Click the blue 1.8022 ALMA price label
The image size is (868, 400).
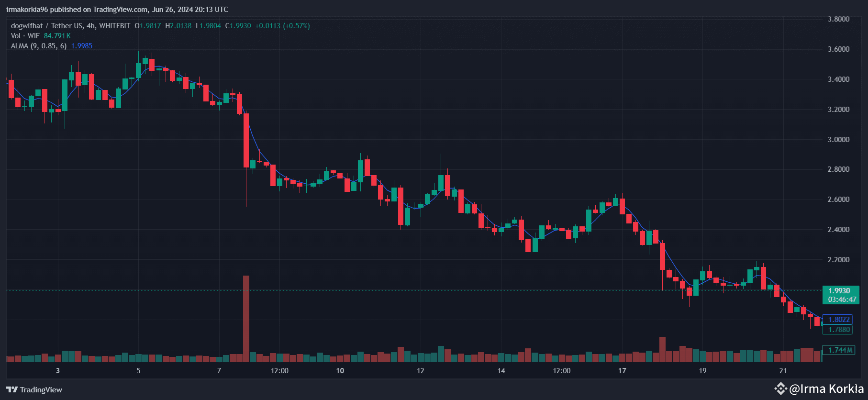839,320
